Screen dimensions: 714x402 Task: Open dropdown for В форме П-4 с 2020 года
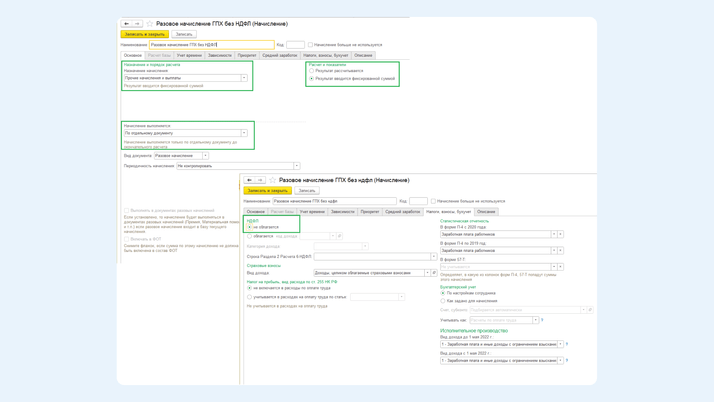554,234
